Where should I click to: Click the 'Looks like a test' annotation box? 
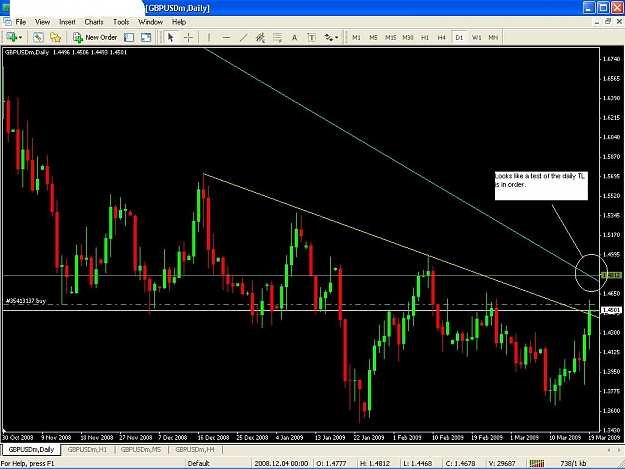pyautogui.click(x=541, y=186)
